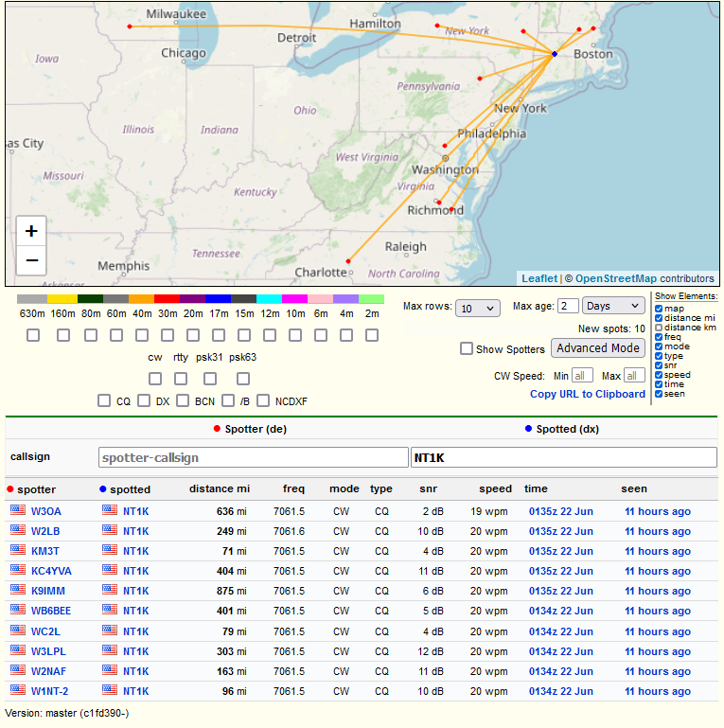Click the freq column header
The image size is (724, 728).
click(293, 488)
